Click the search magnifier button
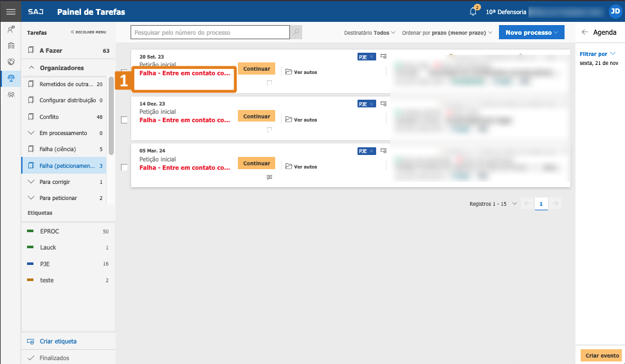Screen dimensions: 625x364 [296, 32]
